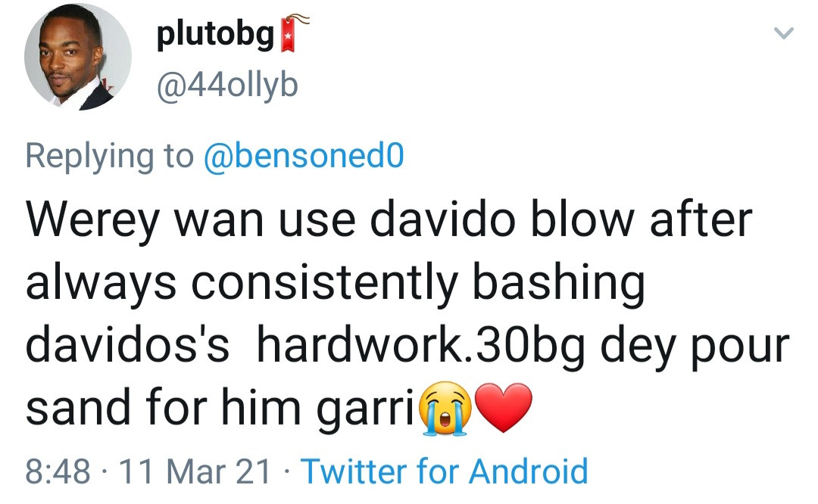Open the @bensoned0 mention link
The width and height of the screenshot is (818, 504).
click(x=303, y=156)
